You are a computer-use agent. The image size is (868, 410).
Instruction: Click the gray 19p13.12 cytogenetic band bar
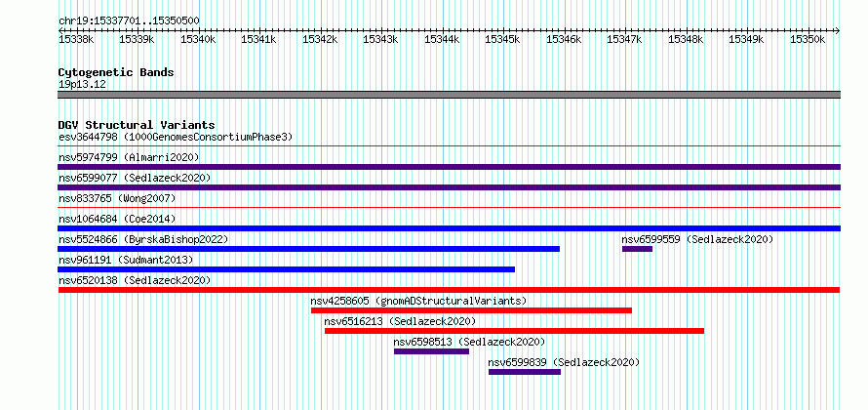pos(449,95)
